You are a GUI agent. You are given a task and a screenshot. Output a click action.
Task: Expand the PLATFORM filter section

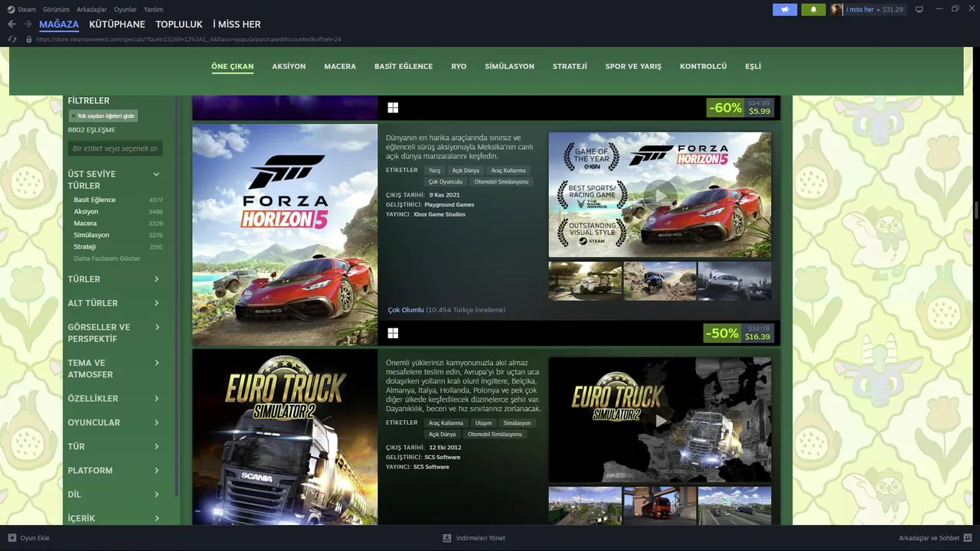coord(115,471)
